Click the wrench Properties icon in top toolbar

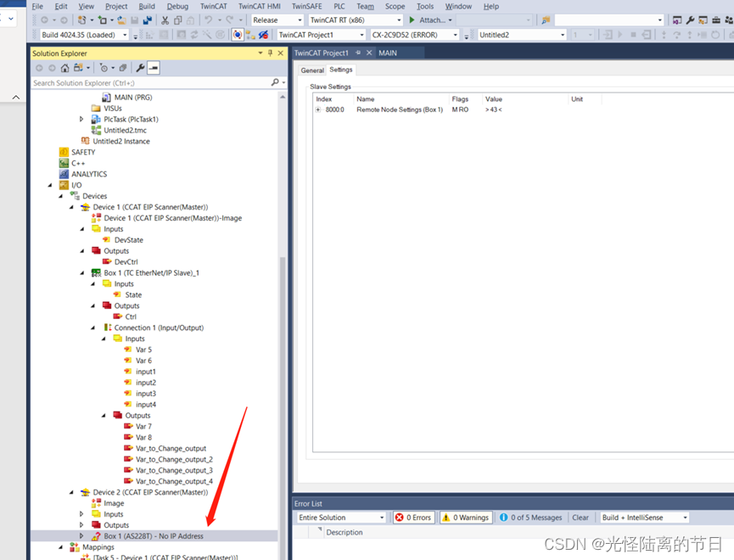click(690, 20)
